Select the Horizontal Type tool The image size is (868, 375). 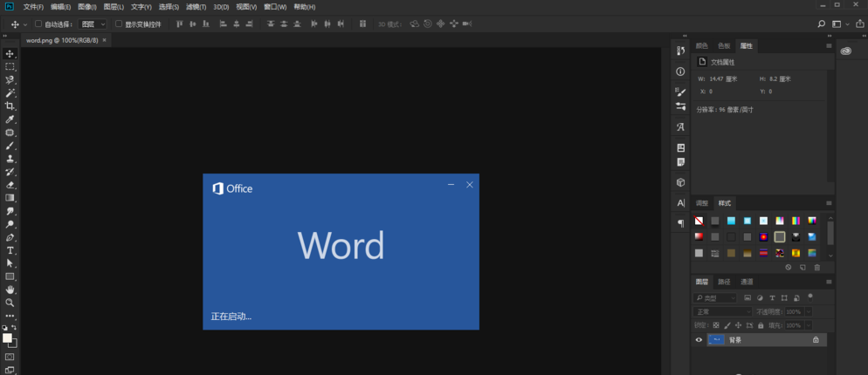(x=10, y=250)
